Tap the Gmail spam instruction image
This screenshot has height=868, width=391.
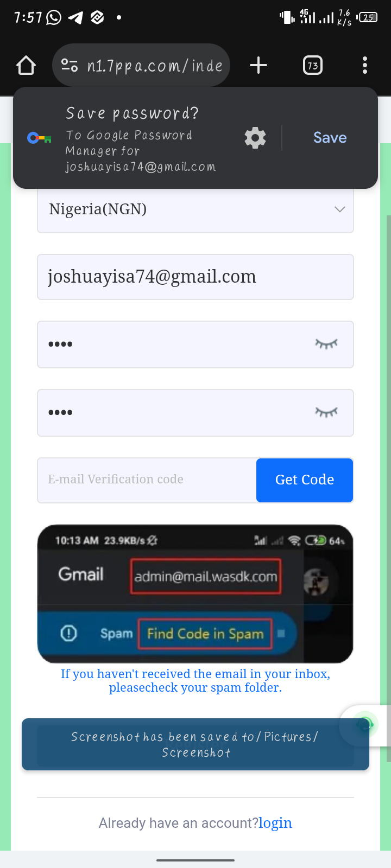[x=195, y=594]
